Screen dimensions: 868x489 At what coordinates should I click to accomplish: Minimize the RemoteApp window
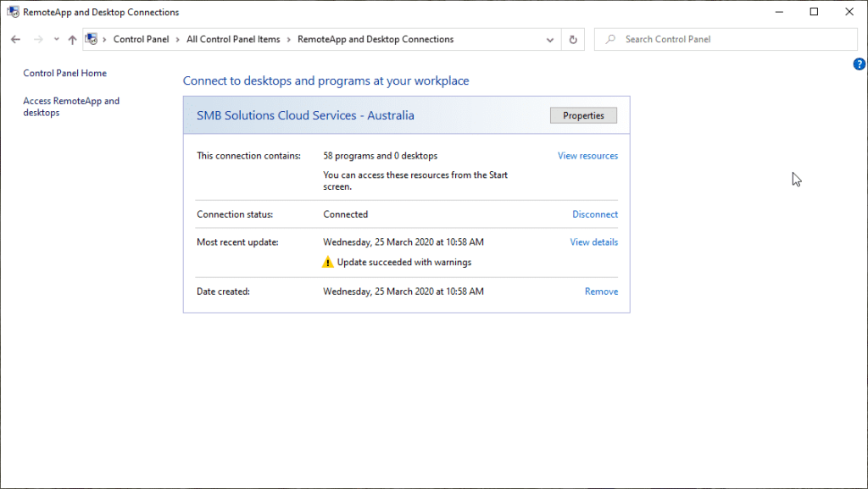pos(779,12)
